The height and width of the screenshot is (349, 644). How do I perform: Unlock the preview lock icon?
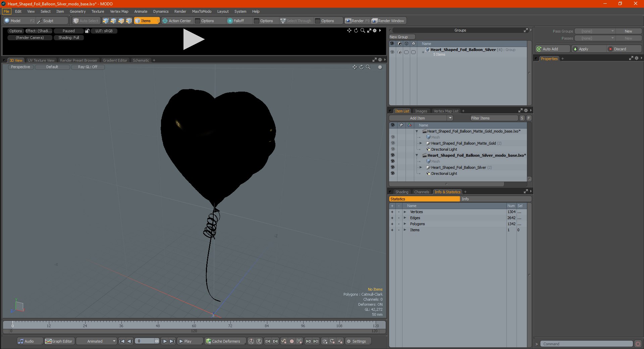click(x=87, y=31)
